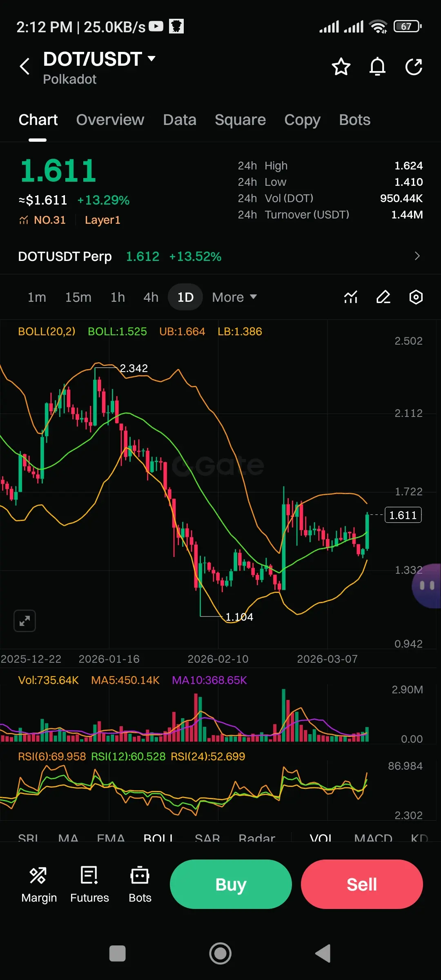Switch to the Overview tab
Viewport: 441px width, 980px height.
(110, 120)
